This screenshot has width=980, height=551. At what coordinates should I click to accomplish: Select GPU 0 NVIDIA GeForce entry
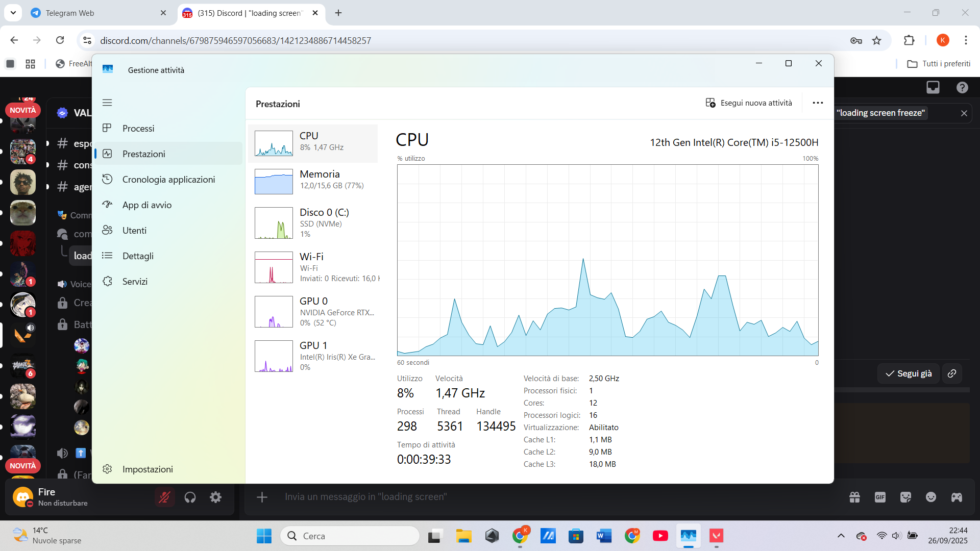point(313,311)
